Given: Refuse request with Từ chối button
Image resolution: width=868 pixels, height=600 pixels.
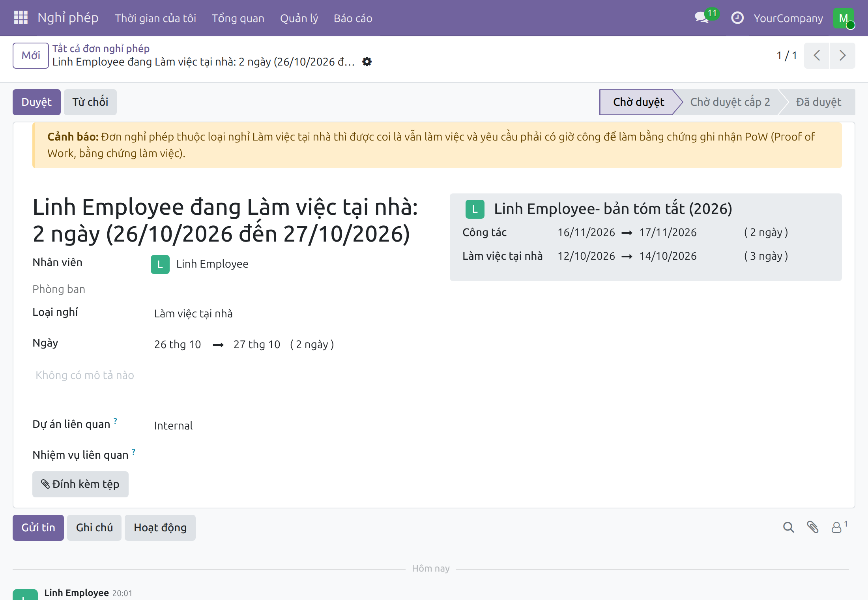Looking at the screenshot, I should click(x=90, y=102).
